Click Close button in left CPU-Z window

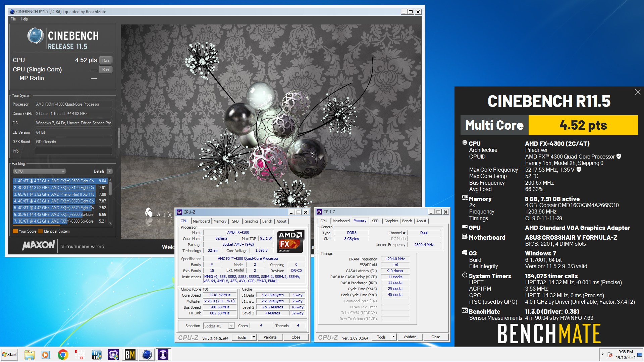coord(296,337)
